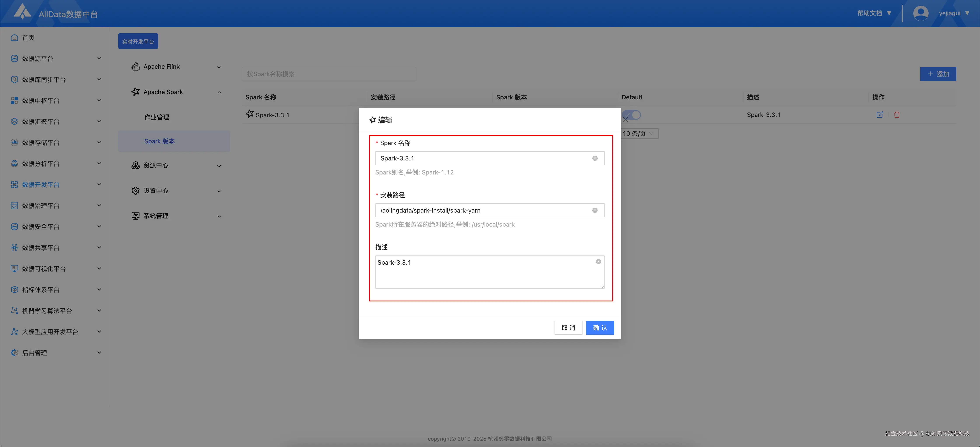Screen dimensions: 980x447
Task: Click the 机器学习算法平台 sidebar icon
Action: 14,311
